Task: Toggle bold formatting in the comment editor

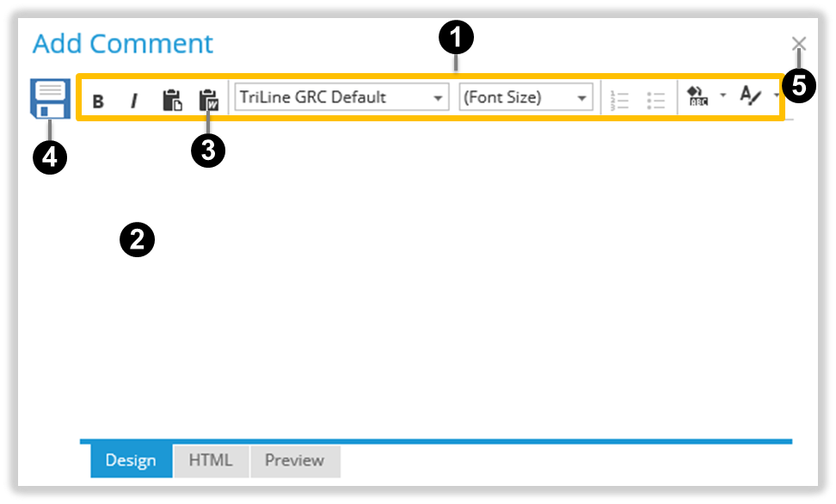Action: 97,98
